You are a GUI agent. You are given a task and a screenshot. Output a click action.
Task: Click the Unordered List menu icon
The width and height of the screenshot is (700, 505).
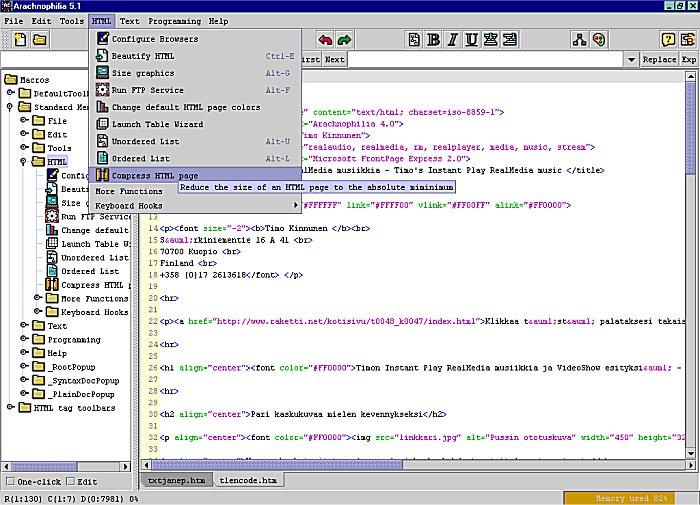click(102, 141)
